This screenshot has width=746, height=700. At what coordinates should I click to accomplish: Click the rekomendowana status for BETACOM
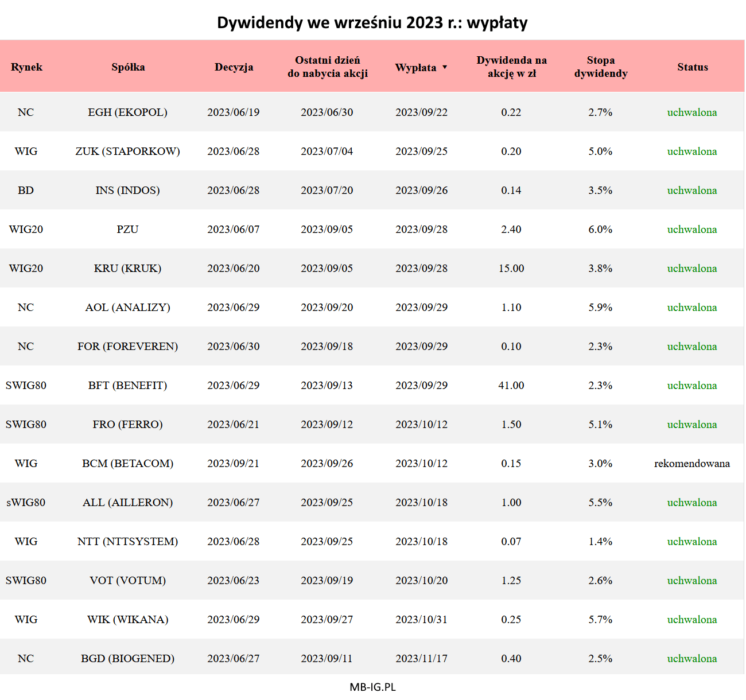point(691,464)
